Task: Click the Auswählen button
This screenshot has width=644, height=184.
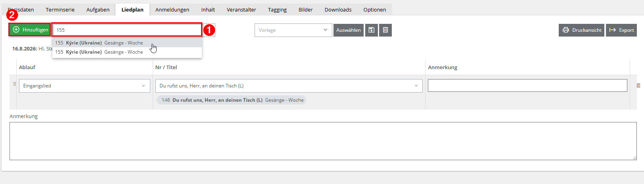Action: (x=349, y=30)
